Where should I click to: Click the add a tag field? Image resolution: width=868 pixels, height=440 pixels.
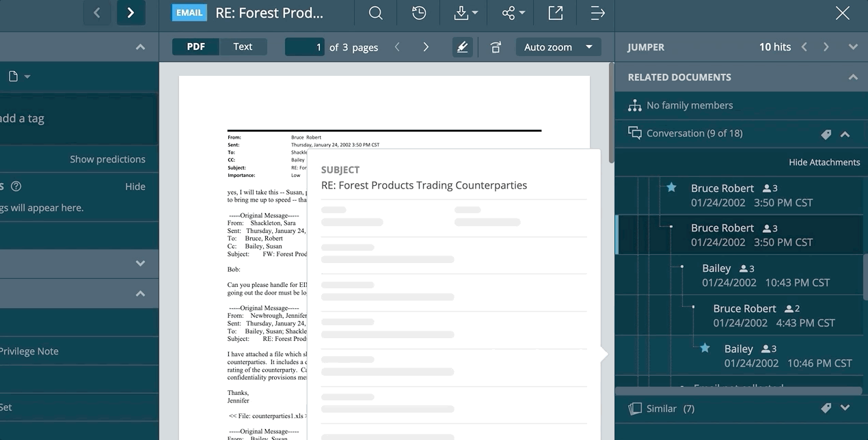(79, 118)
